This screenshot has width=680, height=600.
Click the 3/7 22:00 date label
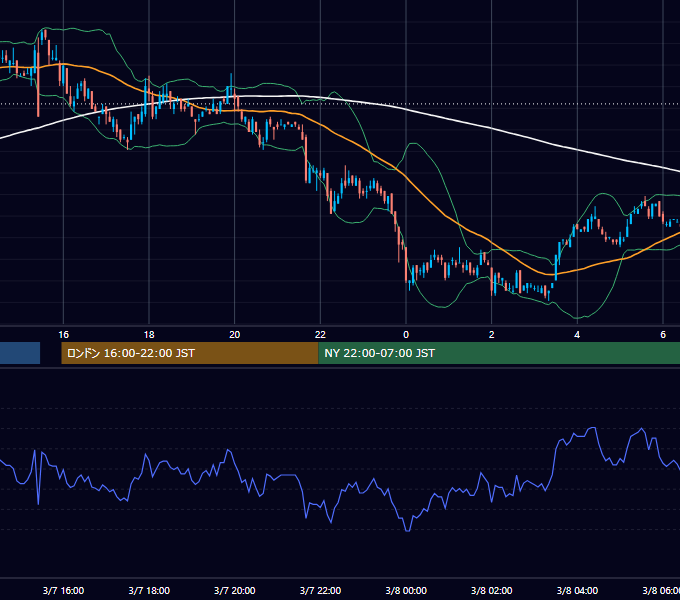pos(320,590)
